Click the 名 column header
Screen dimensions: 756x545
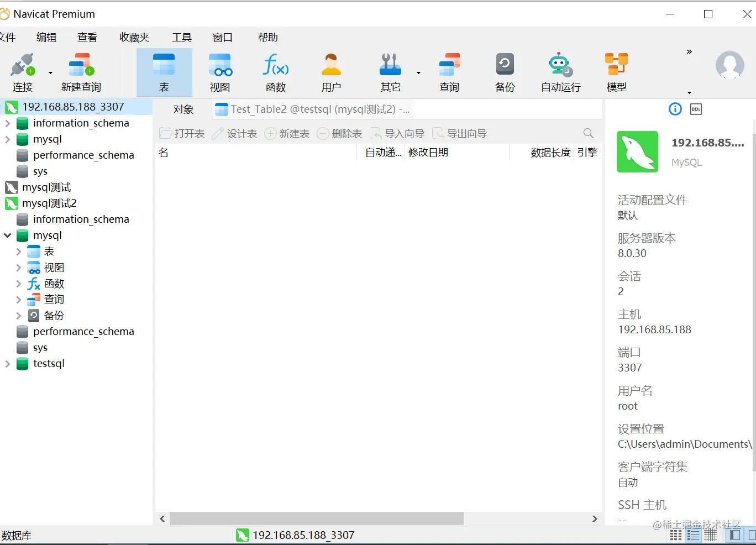coord(257,153)
